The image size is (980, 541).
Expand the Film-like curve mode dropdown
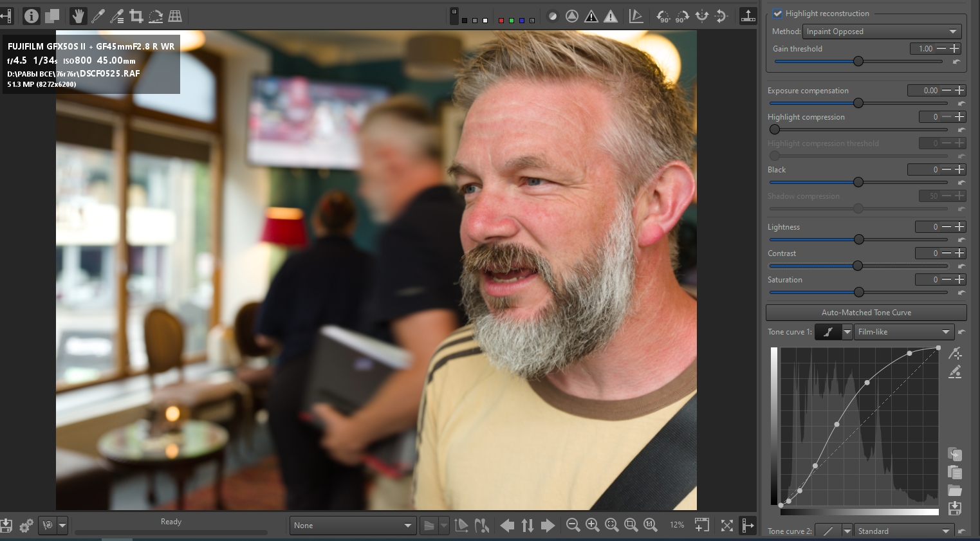tap(903, 332)
